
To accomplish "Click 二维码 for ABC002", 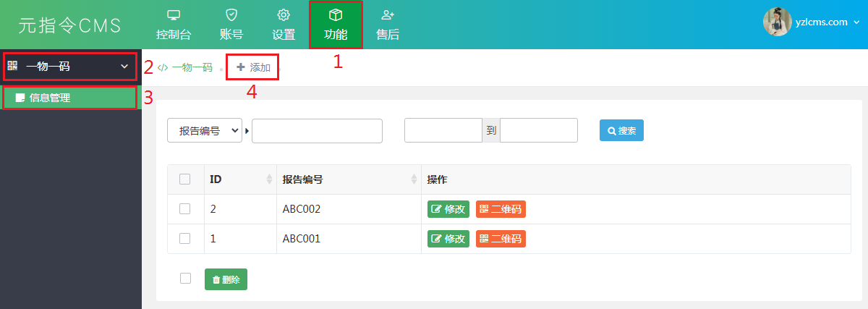I will [x=501, y=209].
